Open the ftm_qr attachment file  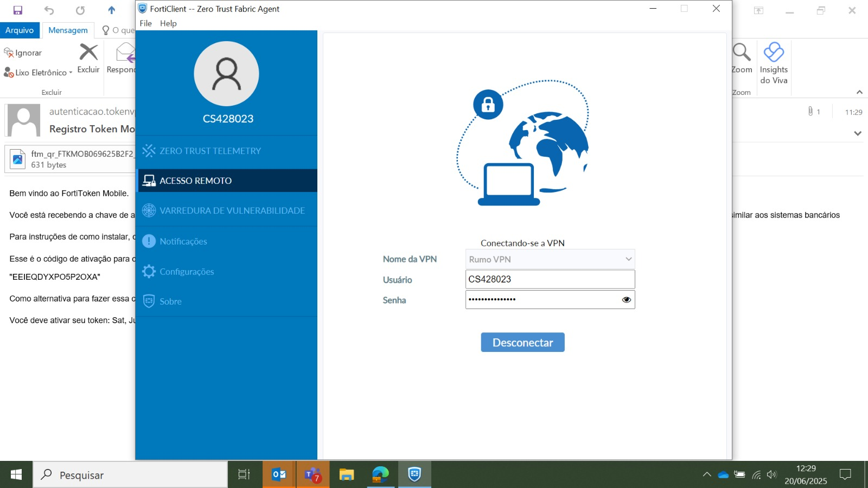tap(71, 159)
